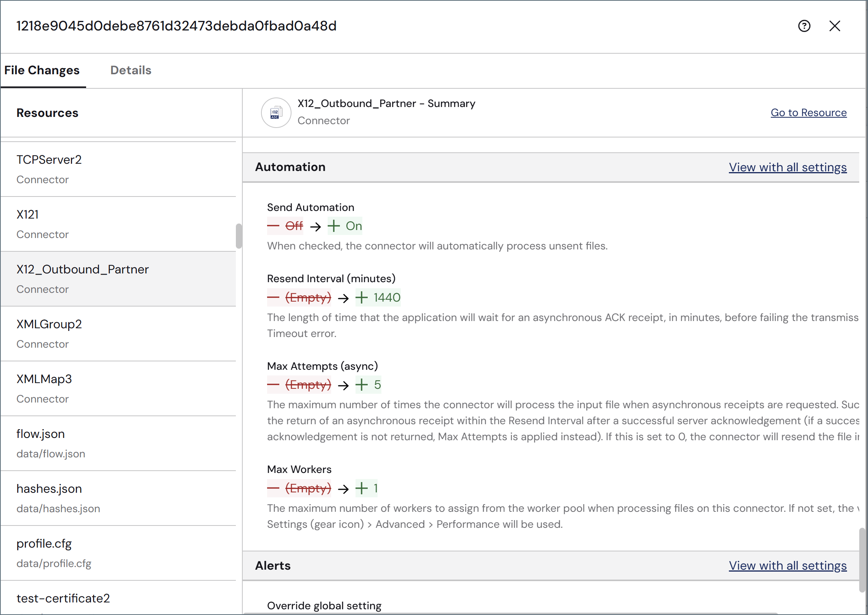Image resolution: width=868 pixels, height=615 pixels.
Task: Click the Resources list scrollbar thumb
Action: pyautogui.click(x=239, y=236)
